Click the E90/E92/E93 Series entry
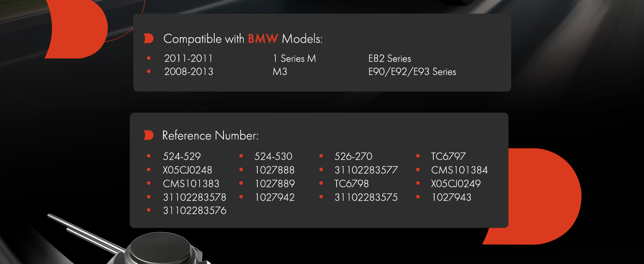Screen dimensions: 644x264 point(412,72)
